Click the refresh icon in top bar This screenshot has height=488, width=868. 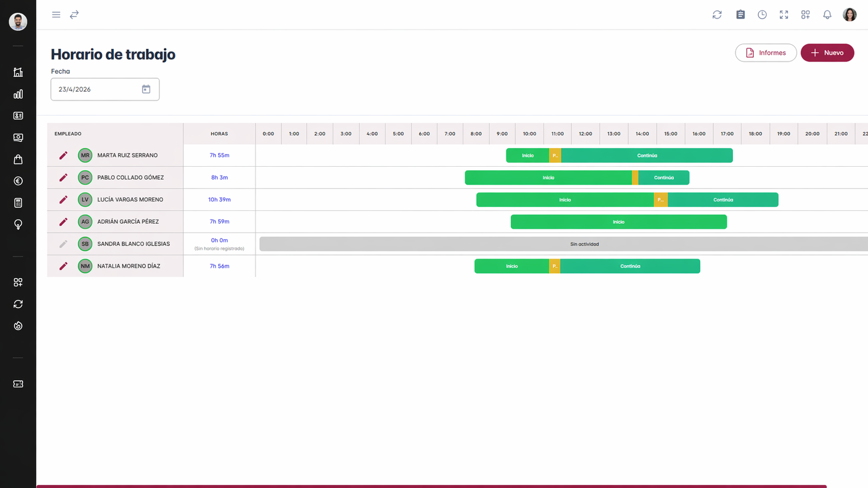pyautogui.click(x=717, y=15)
